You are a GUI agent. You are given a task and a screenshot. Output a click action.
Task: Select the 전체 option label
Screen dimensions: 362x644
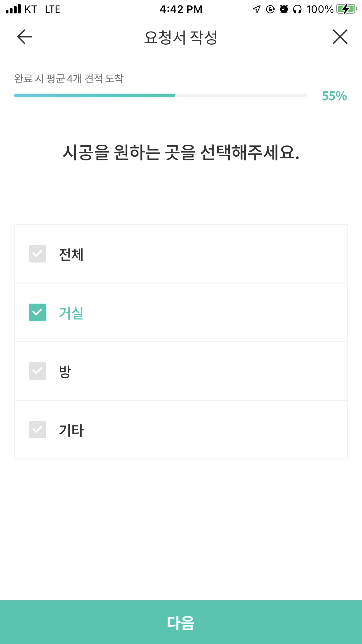71,254
